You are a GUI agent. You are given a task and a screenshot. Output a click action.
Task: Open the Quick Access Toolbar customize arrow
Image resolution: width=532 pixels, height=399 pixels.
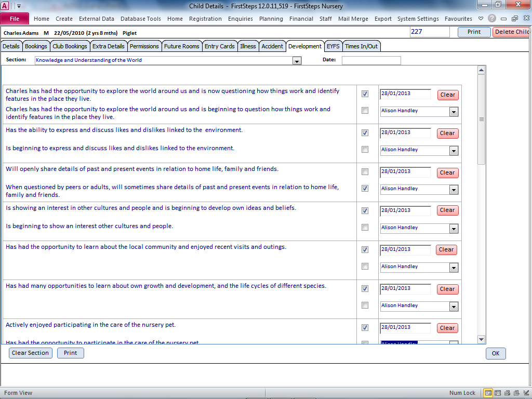click(19, 6)
